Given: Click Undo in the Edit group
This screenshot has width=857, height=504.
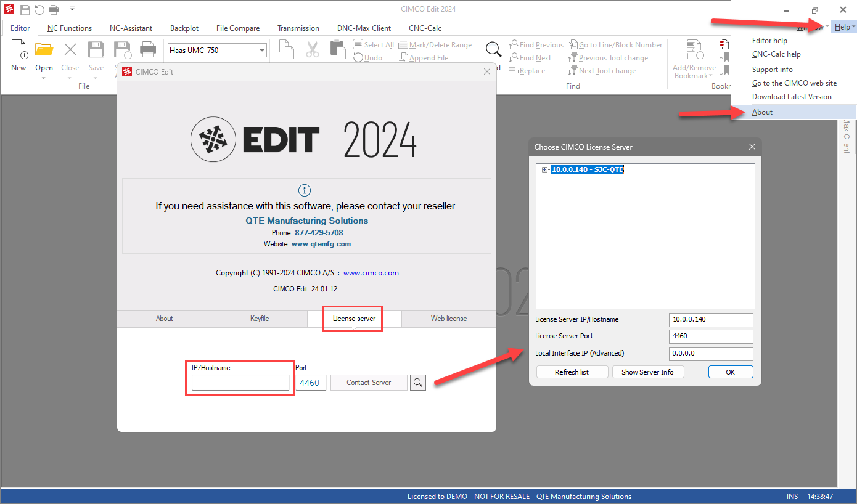Looking at the screenshot, I should point(368,58).
